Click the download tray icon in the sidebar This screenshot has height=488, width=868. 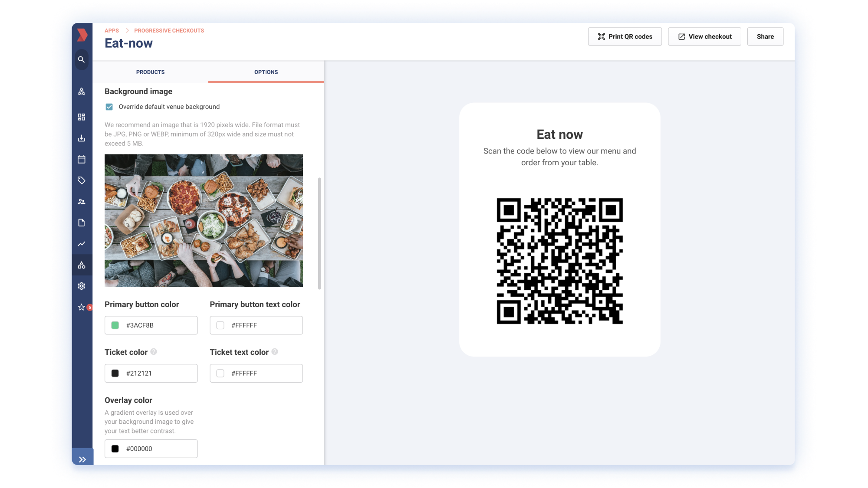tap(82, 138)
